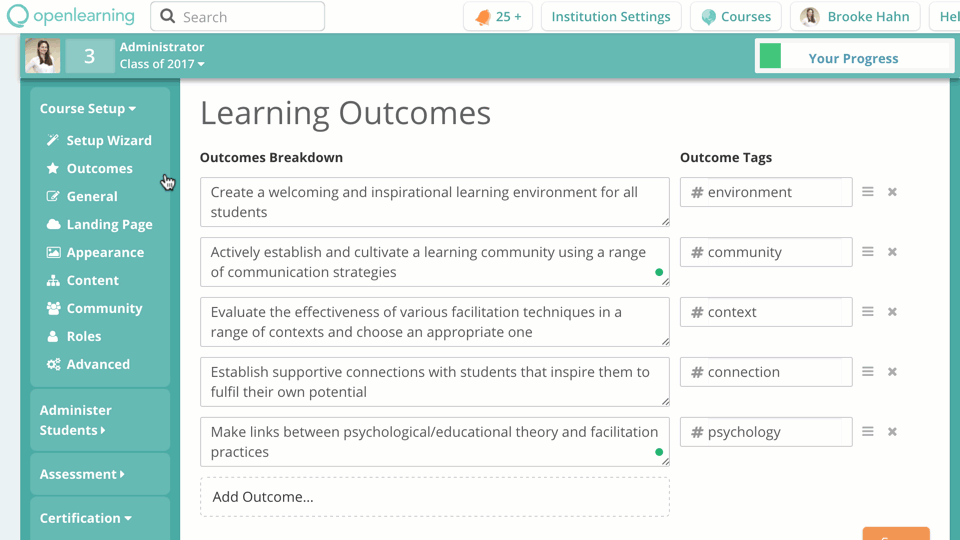Click the notification bell icon

point(483,17)
